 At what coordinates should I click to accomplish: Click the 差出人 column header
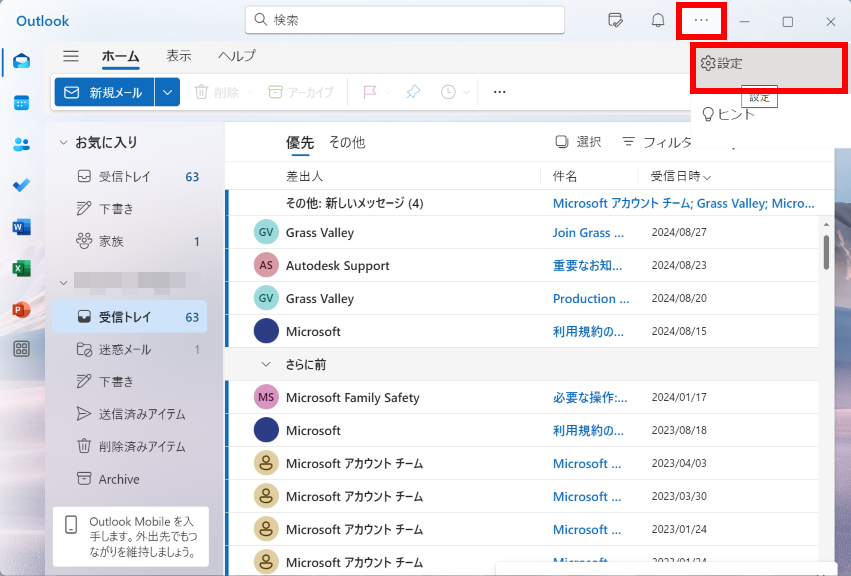(304, 176)
